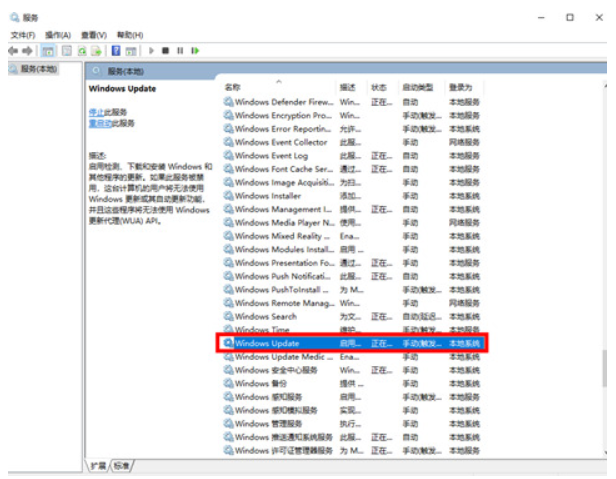Click the 停止 service link
616x479 pixels.
tap(96, 112)
